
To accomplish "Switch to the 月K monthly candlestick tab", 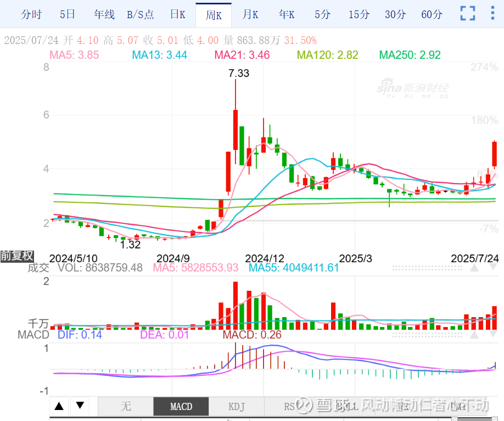I will coord(250,14).
